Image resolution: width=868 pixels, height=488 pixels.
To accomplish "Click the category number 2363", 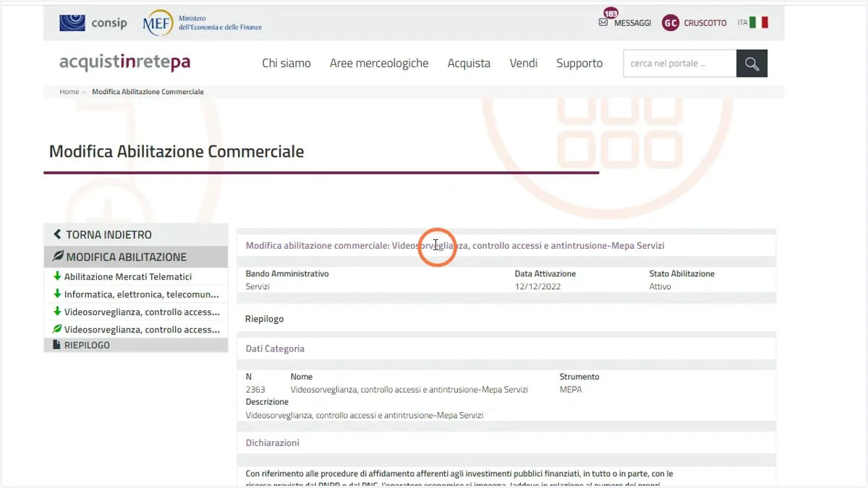I will tap(255, 390).
